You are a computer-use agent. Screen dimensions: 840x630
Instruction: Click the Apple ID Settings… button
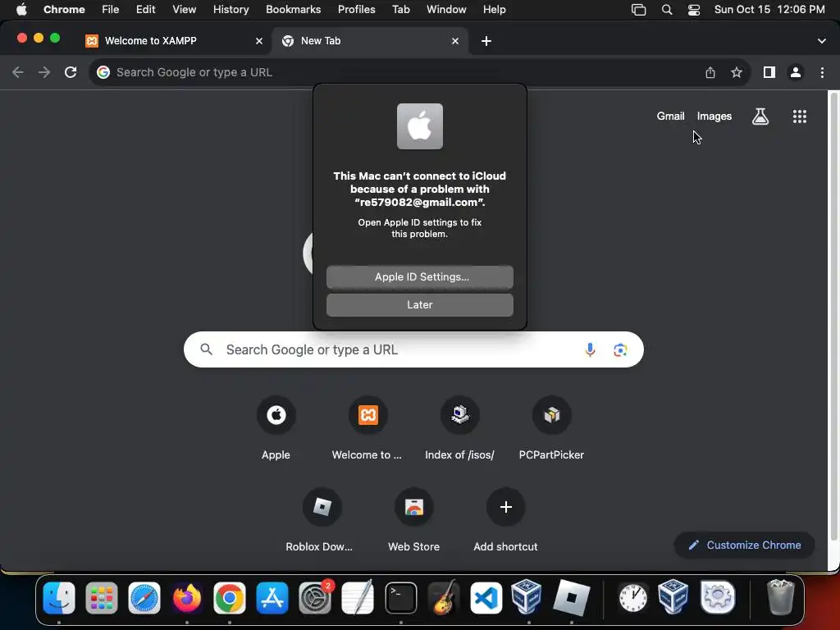420,277
